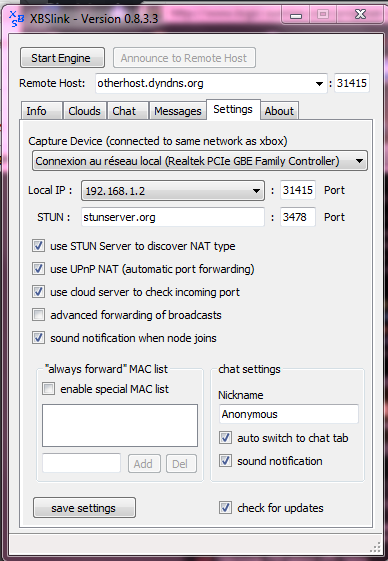
Task: Click the Nickname field showing Anonymous
Action: [x=288, y=414]
